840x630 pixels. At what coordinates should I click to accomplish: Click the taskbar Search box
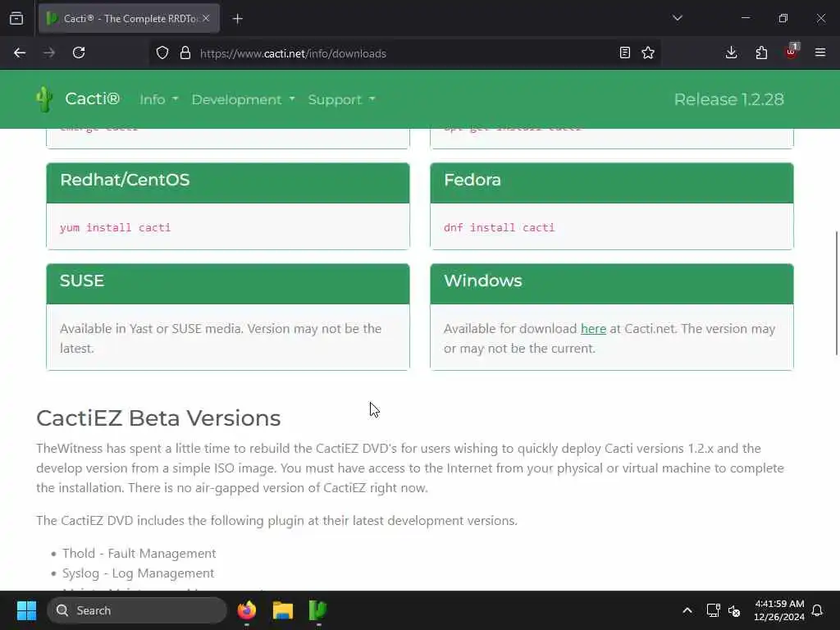(137, 610)
